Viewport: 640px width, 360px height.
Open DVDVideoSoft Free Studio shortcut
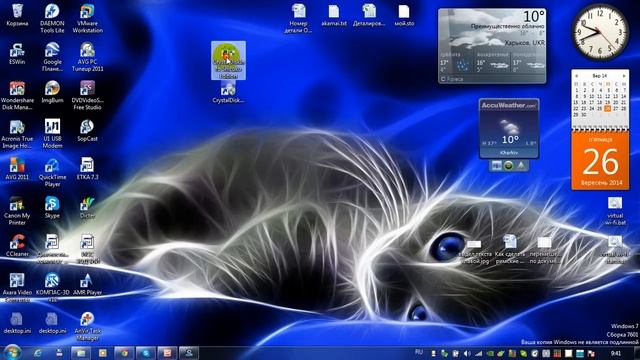[87, 96]
